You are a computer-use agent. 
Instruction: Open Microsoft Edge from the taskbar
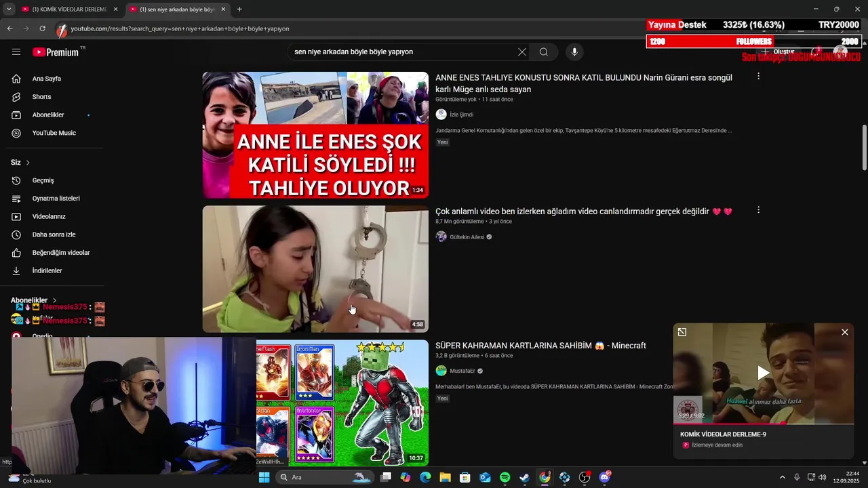point(425,477)
